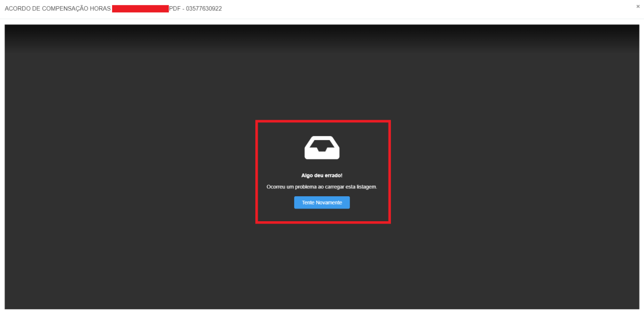
Task: Click the top edge of red highlight box
Action: coord(323,121)
